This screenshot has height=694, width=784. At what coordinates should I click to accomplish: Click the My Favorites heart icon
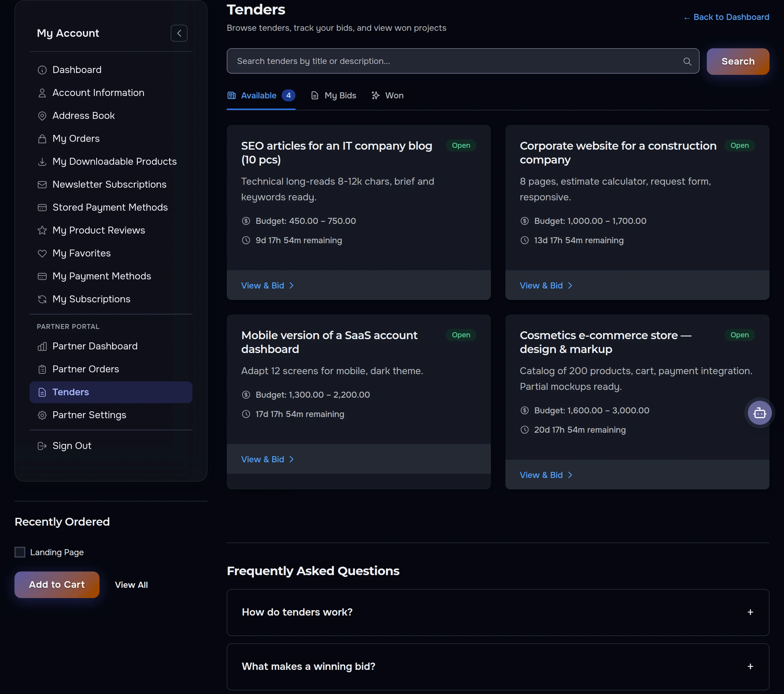(x=42, y=253)
